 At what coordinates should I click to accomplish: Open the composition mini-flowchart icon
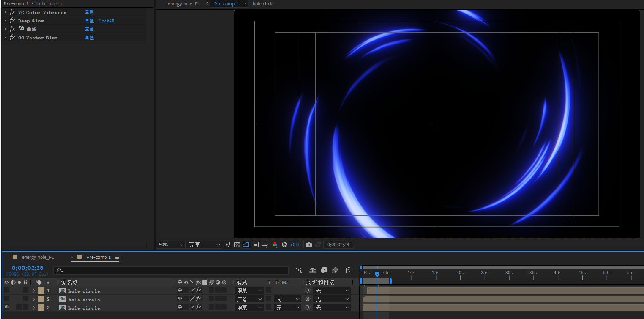click(x=299, y=270)
